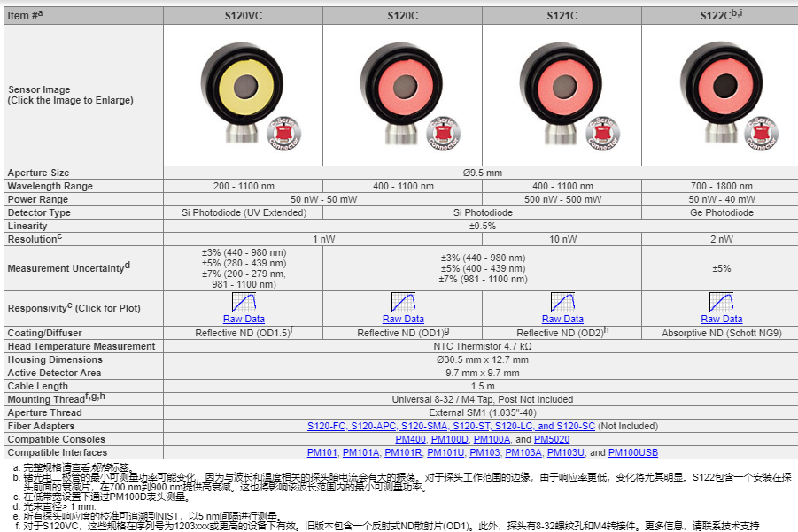This screenshot has width=798, height=532.
Task: Click the S120C column header
Action: click(x=403, y=16)
